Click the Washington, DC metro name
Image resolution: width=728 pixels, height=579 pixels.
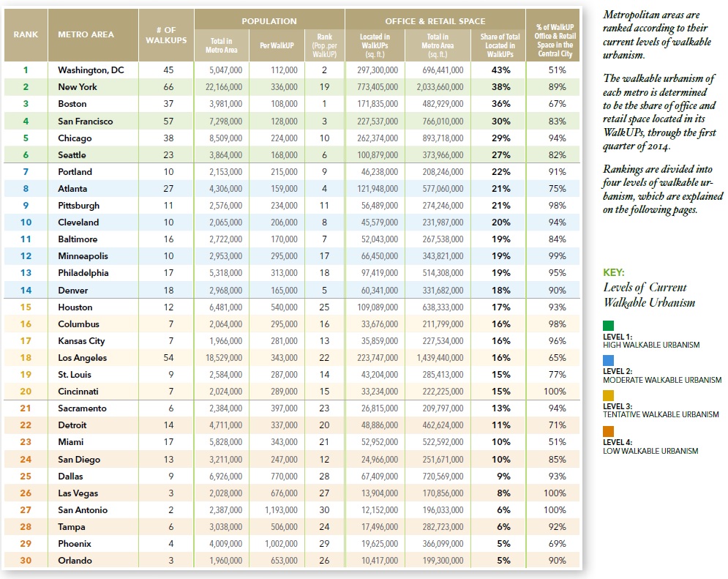point(91,70)
